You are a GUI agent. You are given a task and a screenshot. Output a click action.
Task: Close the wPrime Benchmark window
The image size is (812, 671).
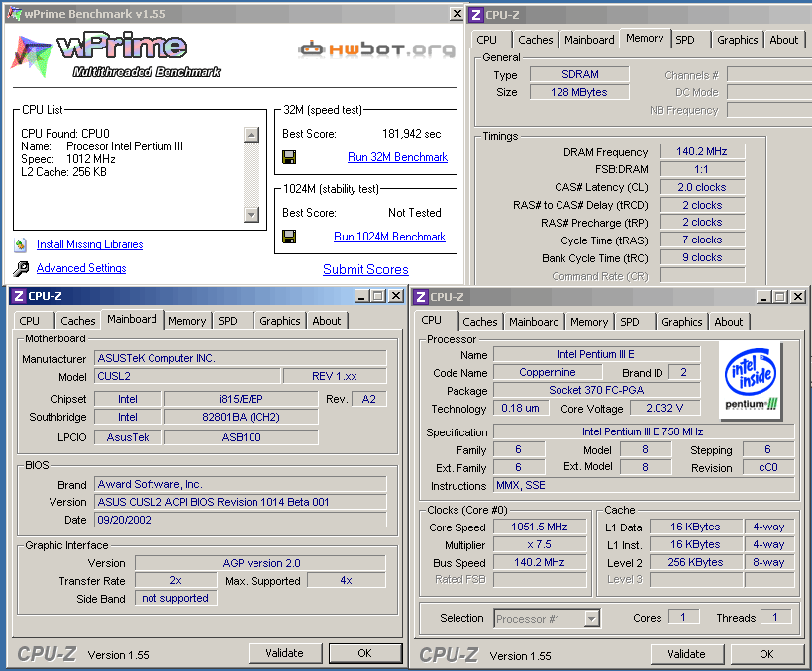pos(456,14)
